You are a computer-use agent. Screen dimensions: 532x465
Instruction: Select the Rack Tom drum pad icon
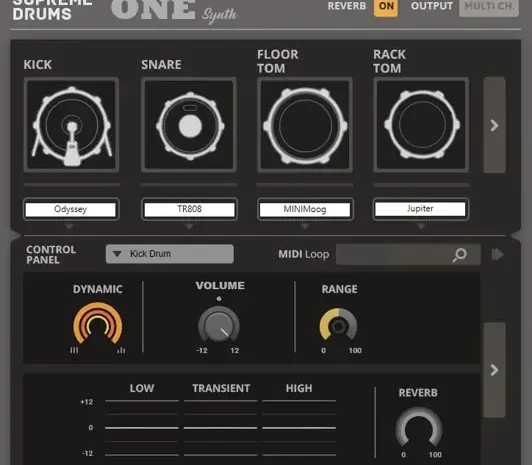click(421, 125)
